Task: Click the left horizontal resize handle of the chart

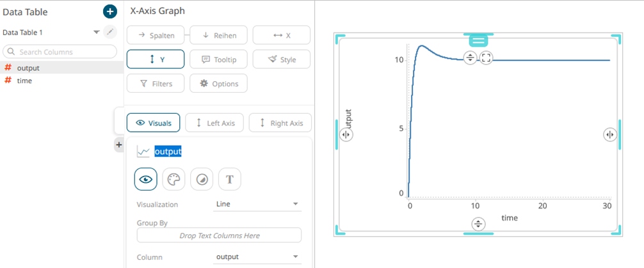Action: 346,134
